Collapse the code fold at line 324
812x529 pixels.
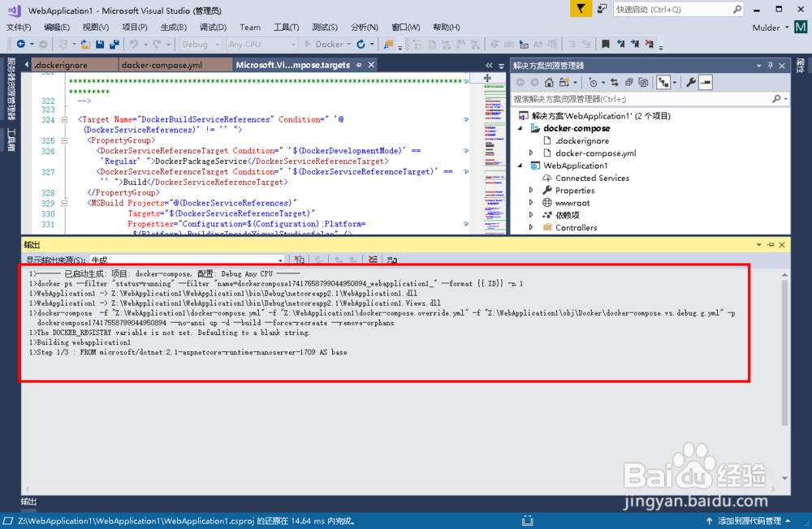point(64,119)
